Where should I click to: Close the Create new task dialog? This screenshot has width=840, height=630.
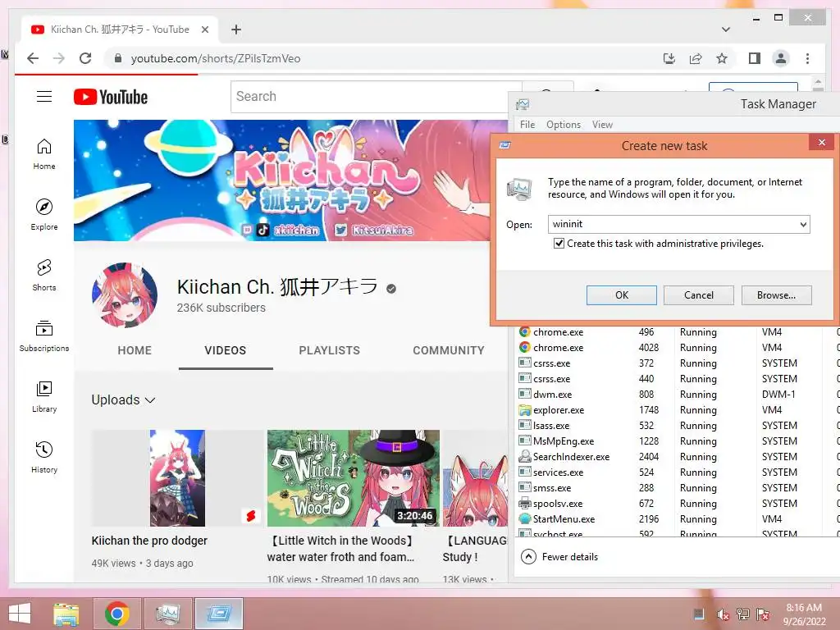pyautogui.click(x=822, y=143)
